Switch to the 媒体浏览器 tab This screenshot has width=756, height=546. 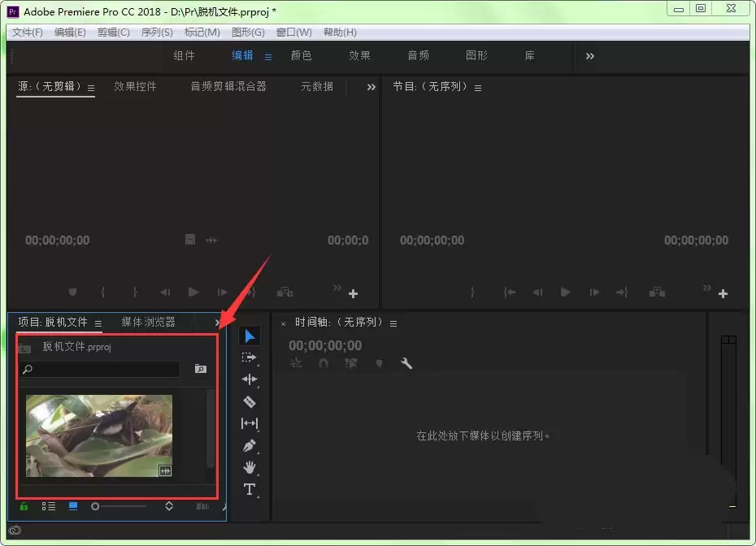coord(149,322)
